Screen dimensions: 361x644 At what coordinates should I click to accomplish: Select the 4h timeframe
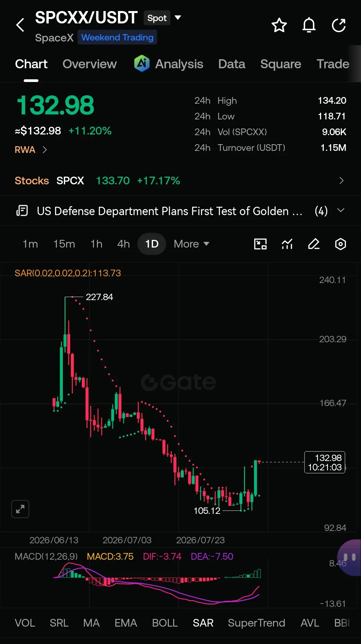click(x=123, y=244)
